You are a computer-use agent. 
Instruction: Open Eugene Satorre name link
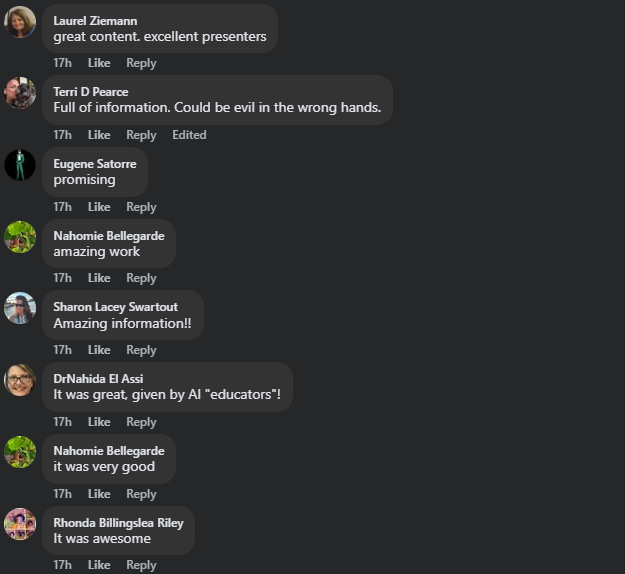click(x=95, y=164)
